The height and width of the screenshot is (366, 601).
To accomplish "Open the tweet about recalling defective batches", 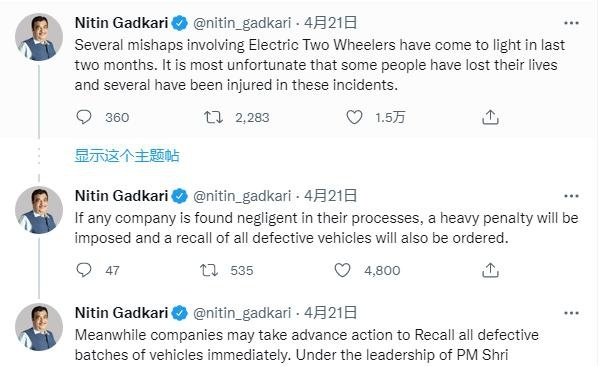I will (307, 345).
